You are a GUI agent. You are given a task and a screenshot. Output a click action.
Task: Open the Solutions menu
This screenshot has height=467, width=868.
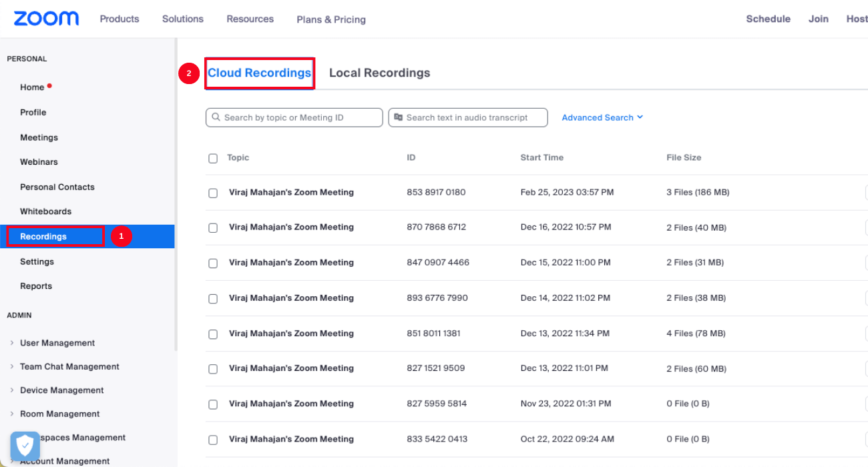click(183, 19)
